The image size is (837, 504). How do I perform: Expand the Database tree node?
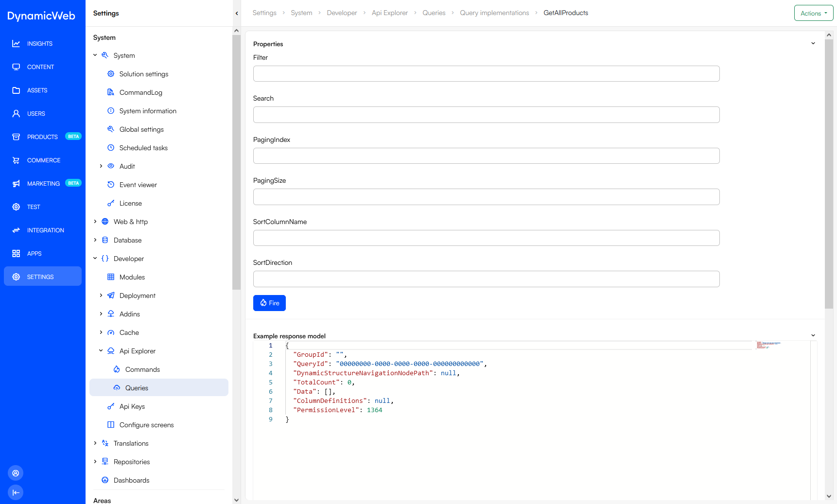(x=95, y=240)
